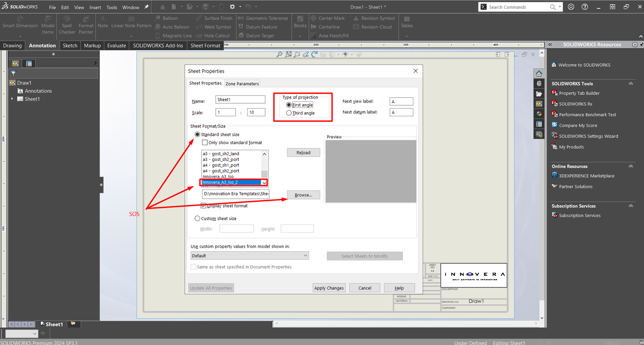The image size is (644, 345).
Task: Click Apply Changes button
Action: pyautogui.click(x=329, y=288)
